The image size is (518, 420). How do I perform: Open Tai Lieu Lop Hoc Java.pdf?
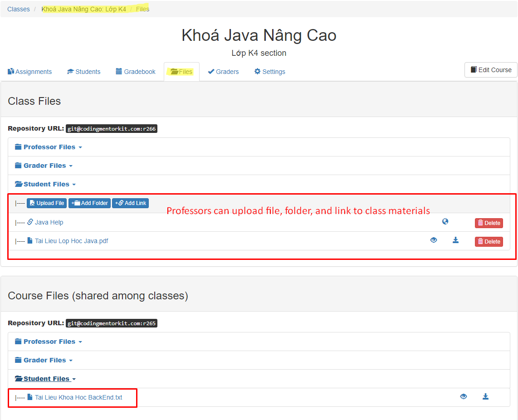point(71,241)
